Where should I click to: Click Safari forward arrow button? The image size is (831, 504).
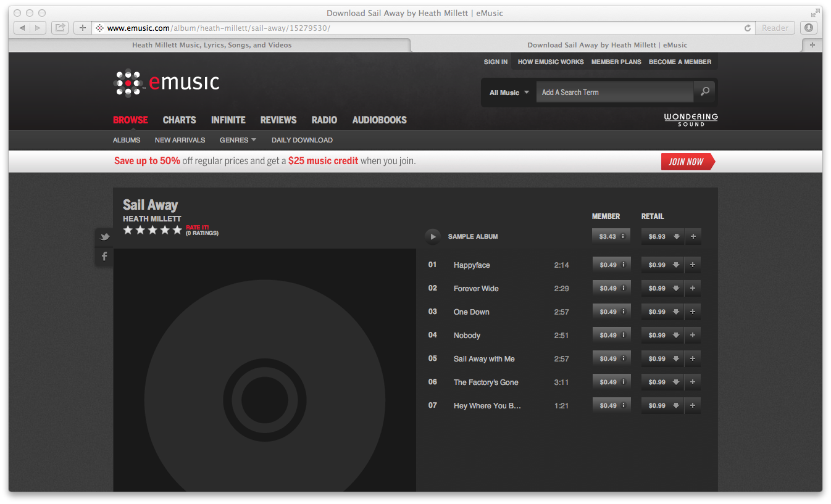click(x=38, y=28)
